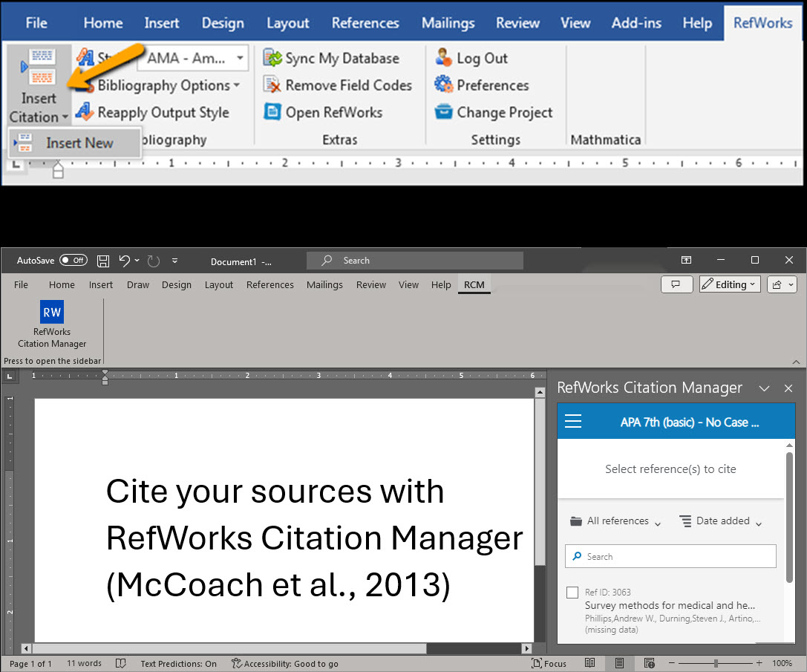This screenshot has height=672, width=807.
Task: Open the Mailings tab in top ribbon
Action: (448, 23)
